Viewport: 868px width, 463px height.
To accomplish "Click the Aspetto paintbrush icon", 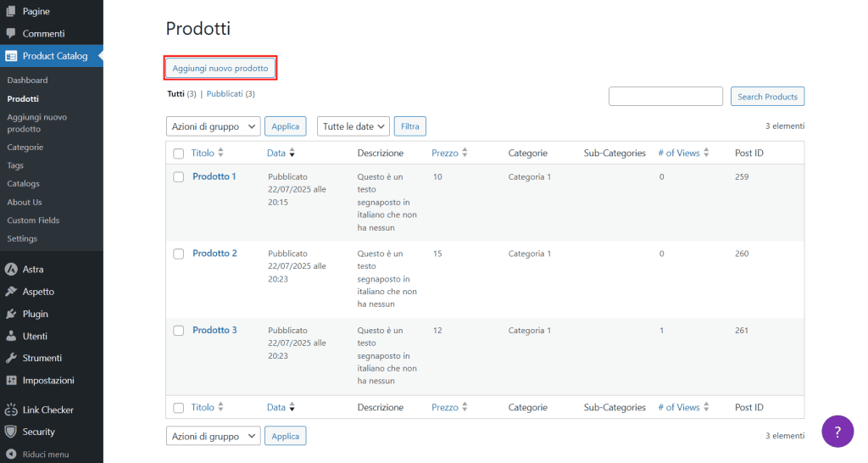I will coord(11,292).
